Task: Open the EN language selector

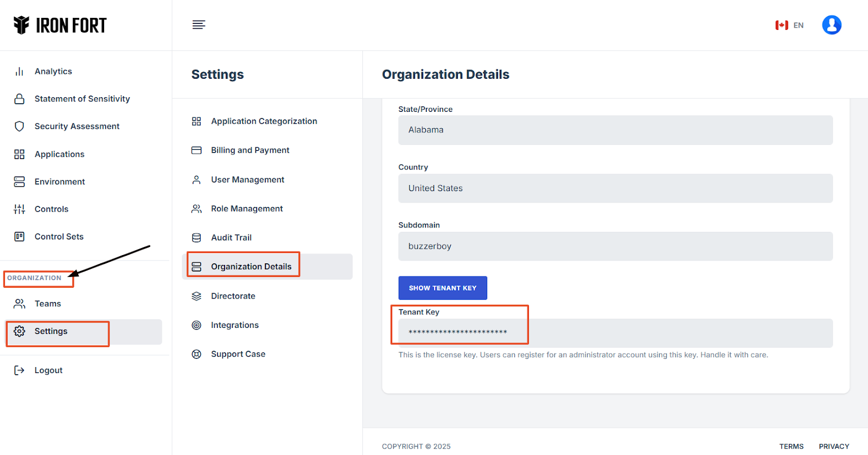Action: (789, 25)
